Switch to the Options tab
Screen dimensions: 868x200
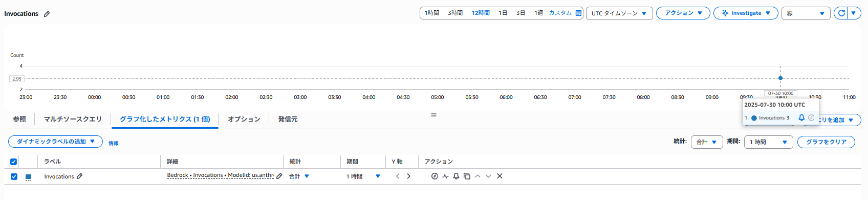click(244, 119)
